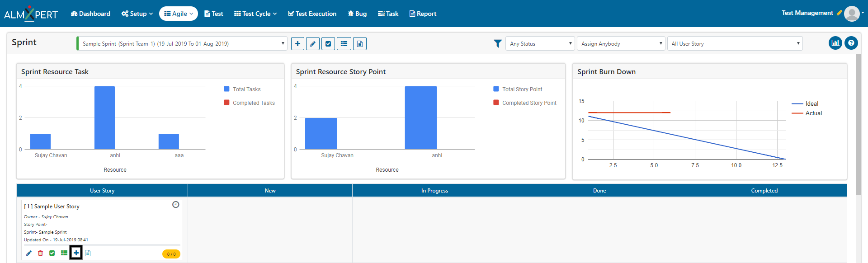The image size is (868, 263).
Task: Click the User Story column header
Action: point(102,190)
